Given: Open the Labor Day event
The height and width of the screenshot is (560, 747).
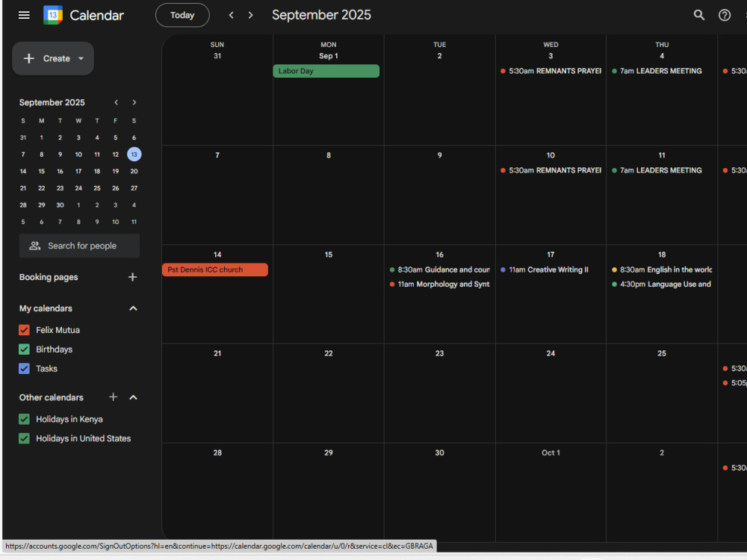Looking at the screenshot, I should click(326, 71).
